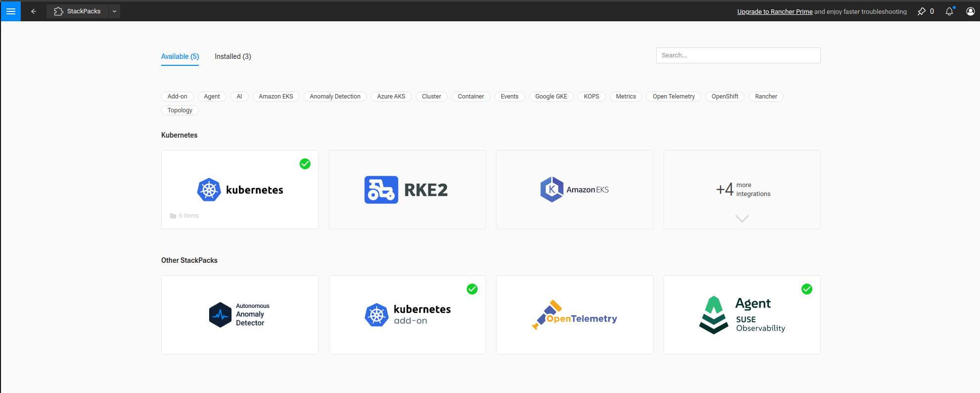Click into the Search field

pos(738,55)
